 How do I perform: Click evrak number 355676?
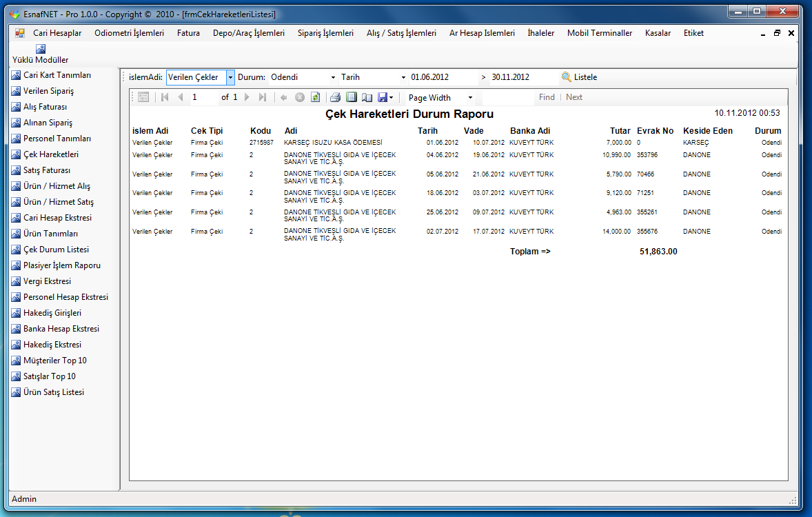click(x=647, y=232)
